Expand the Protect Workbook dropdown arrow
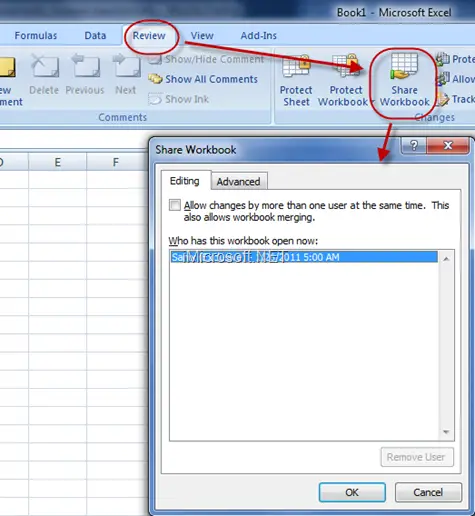Viewport: 475px width, 516px height. coord(372,102)
